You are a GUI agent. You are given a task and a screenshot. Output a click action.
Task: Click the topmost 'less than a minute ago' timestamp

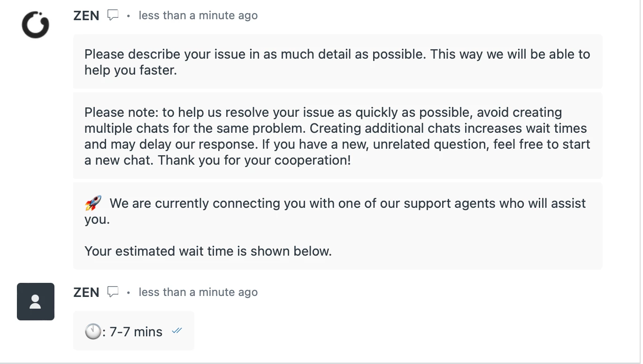(198, 15)
